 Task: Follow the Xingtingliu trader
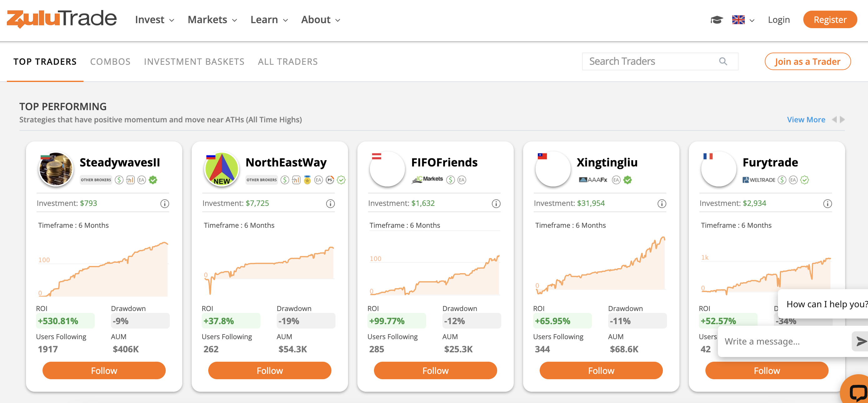tap(601, 371)
